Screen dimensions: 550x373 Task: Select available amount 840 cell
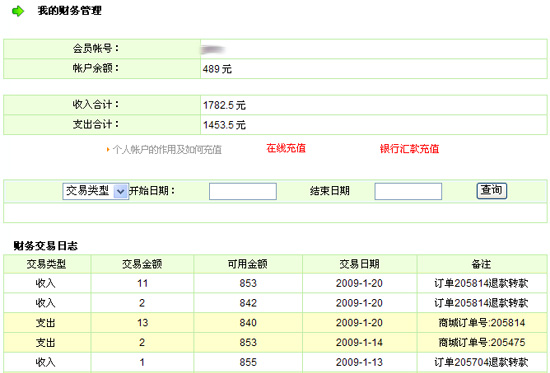[x=248, y=322]
